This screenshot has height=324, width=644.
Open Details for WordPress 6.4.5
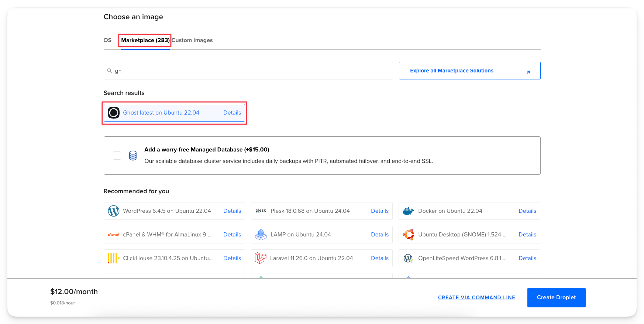click(x=232, y=211)
